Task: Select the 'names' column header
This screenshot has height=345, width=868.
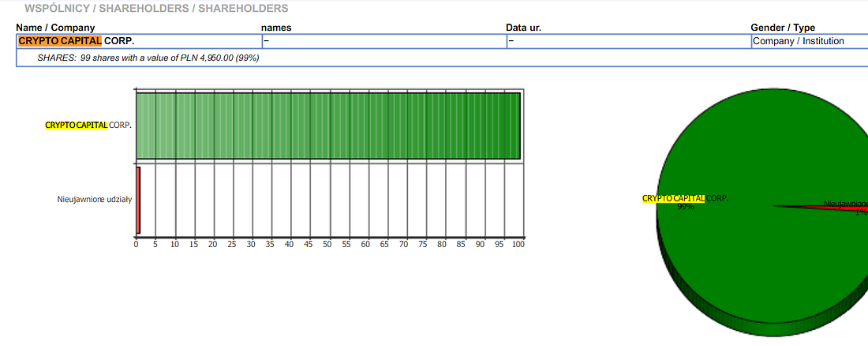Action: [x=276, y=28]
